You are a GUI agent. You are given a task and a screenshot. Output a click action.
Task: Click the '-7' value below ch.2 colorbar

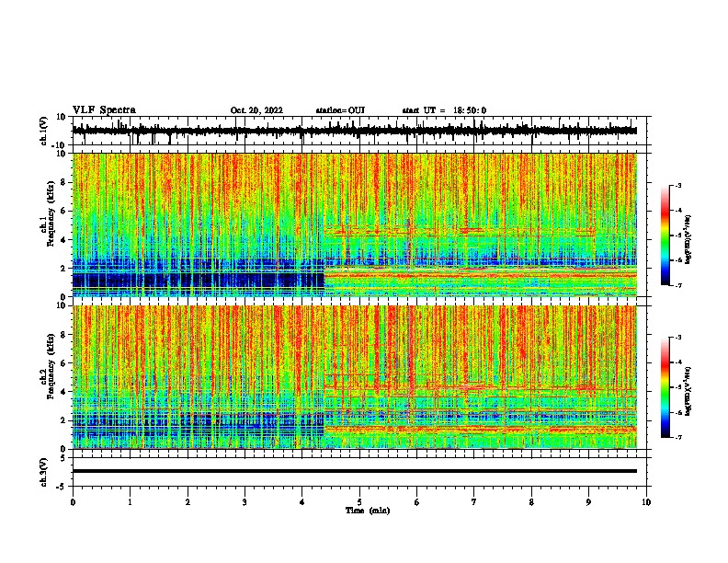tap(678, 437)
